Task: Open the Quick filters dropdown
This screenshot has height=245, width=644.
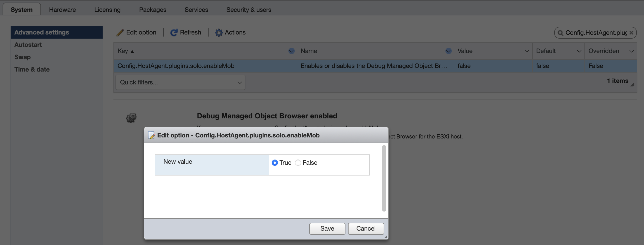Action: pos(180,82)
